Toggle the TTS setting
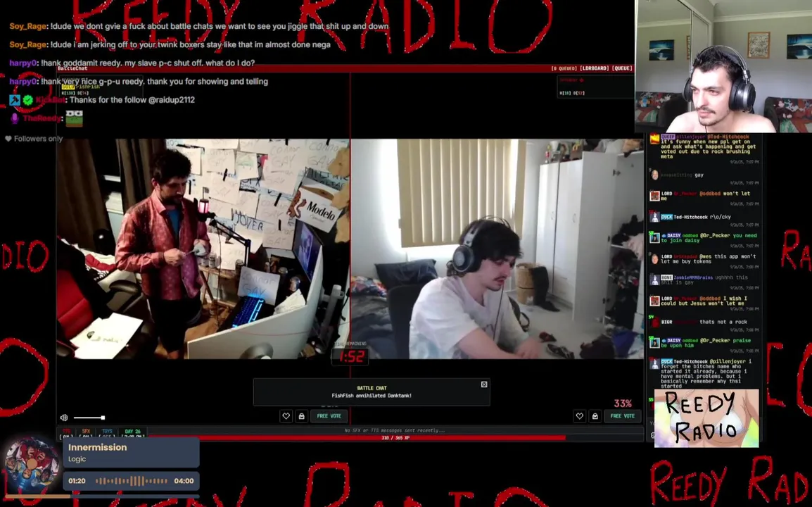 point(66,434)
